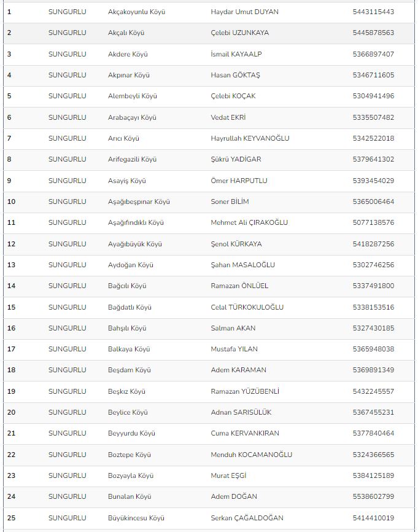
Task: Select Balkaya Köyü village cell
Action: pyautogui.click(x=129, y=349)
